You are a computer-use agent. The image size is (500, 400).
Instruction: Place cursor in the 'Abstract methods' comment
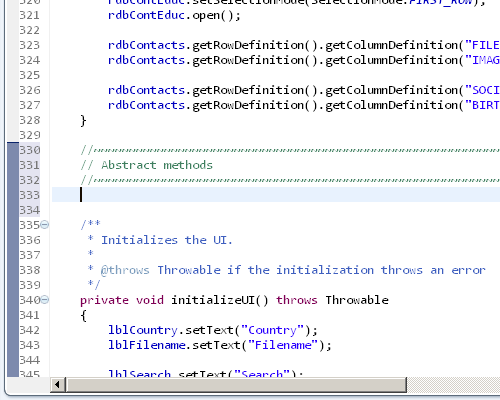coord(157,165)
